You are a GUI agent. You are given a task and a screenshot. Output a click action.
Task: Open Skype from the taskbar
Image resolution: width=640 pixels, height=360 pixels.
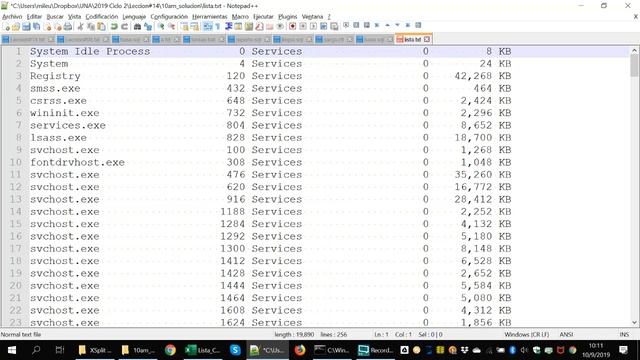tap(235, 350)
